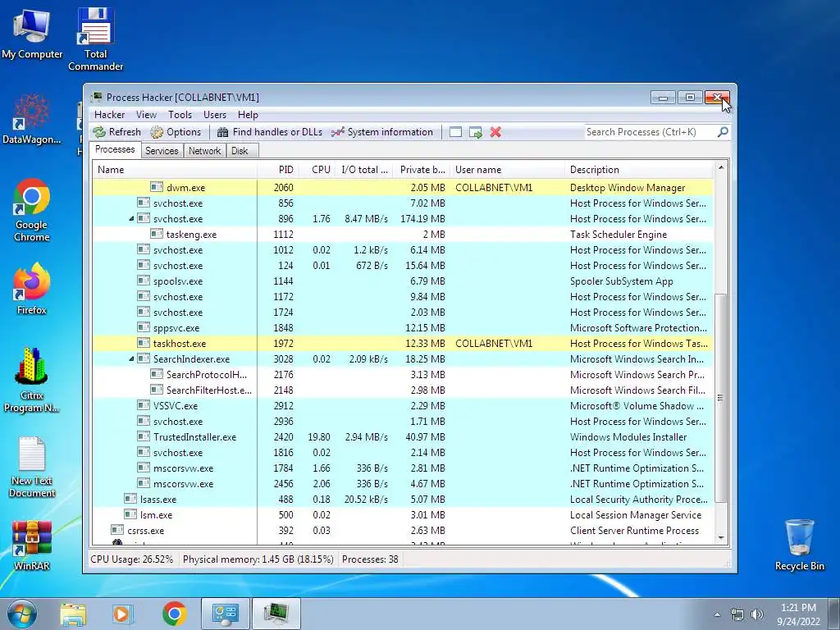
Task: Click the Processes: 38 status entry
Action: coord(370,559)
